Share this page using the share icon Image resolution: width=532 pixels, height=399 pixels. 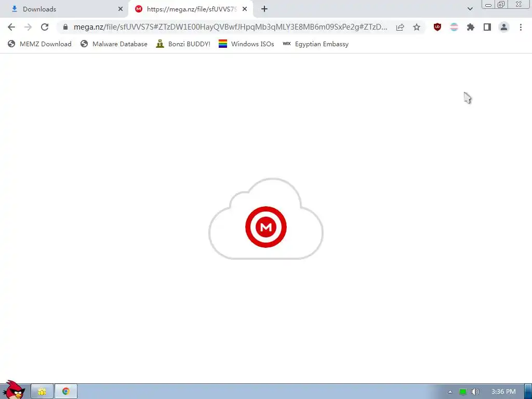pyautogui.click(x=400, y=27)
